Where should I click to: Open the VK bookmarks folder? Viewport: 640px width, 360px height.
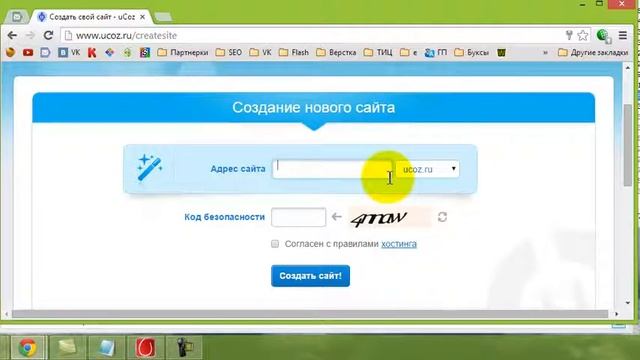point(260,52)
